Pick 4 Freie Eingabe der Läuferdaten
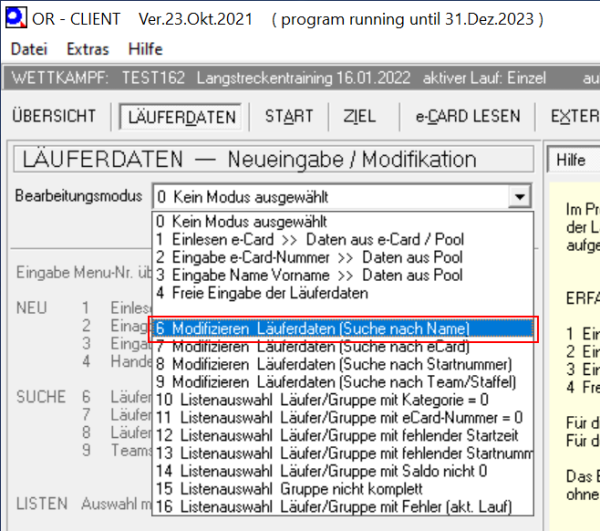600x531 pixels. [x=269, y=293]
